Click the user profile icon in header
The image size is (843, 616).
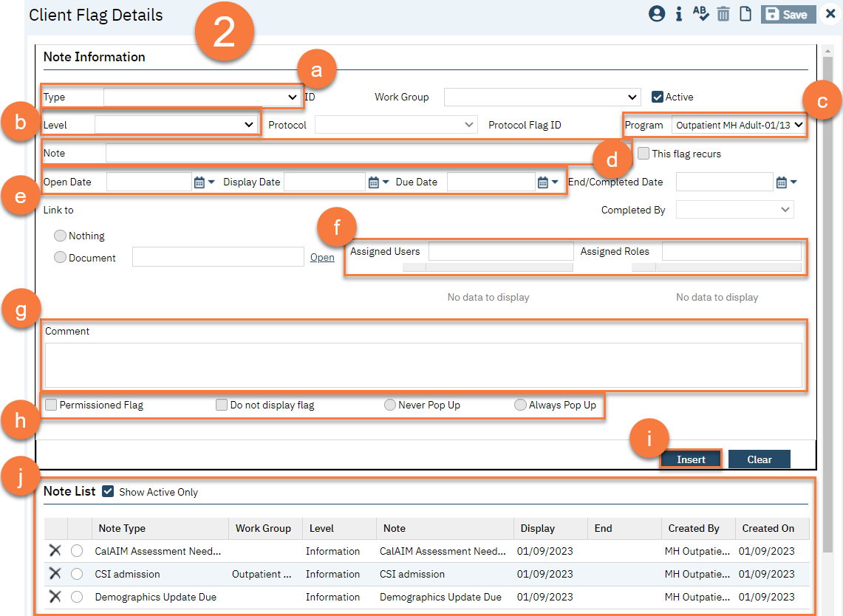(x=657, y=14)
